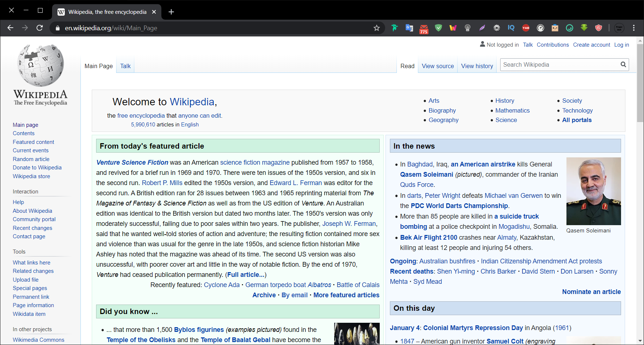
Task: Open the View history tab
Action: tap(477, 66)
